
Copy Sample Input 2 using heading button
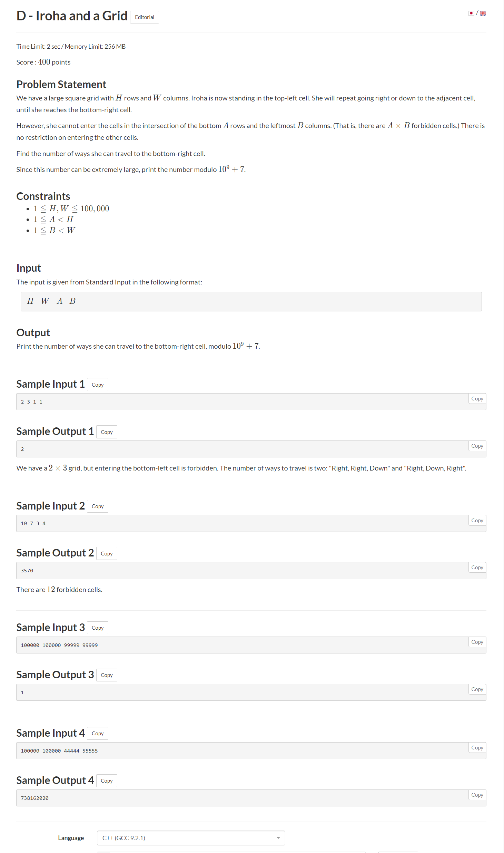98,506
